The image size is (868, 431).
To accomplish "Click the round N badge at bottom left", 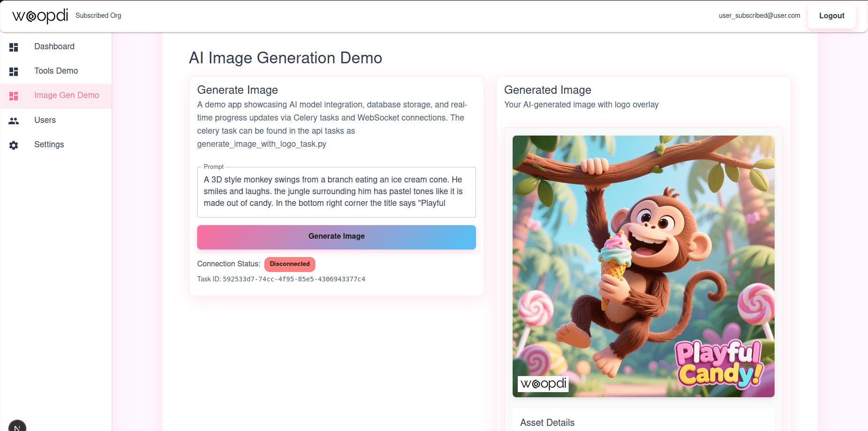I will click(17, 426).
